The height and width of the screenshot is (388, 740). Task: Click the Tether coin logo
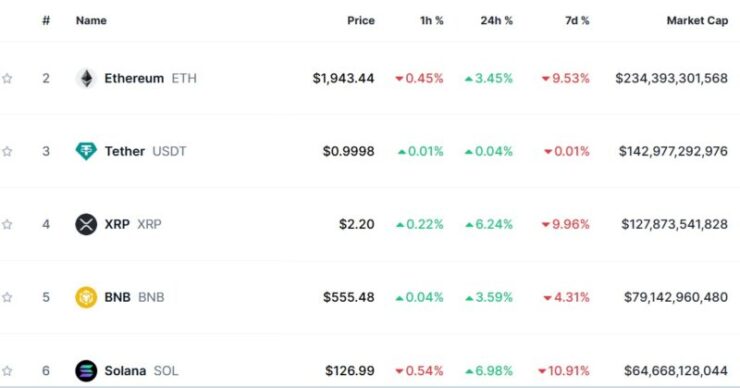pos(86,152)
